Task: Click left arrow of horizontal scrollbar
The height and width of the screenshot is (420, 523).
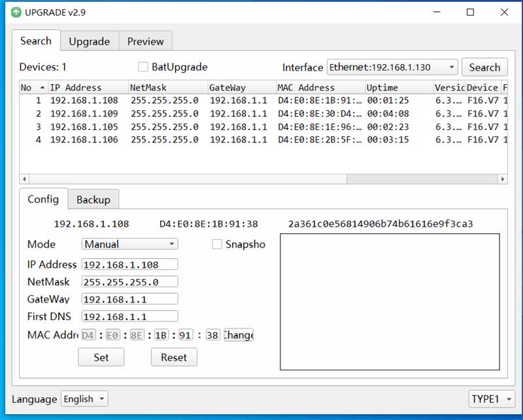Action: click(25, 179)
